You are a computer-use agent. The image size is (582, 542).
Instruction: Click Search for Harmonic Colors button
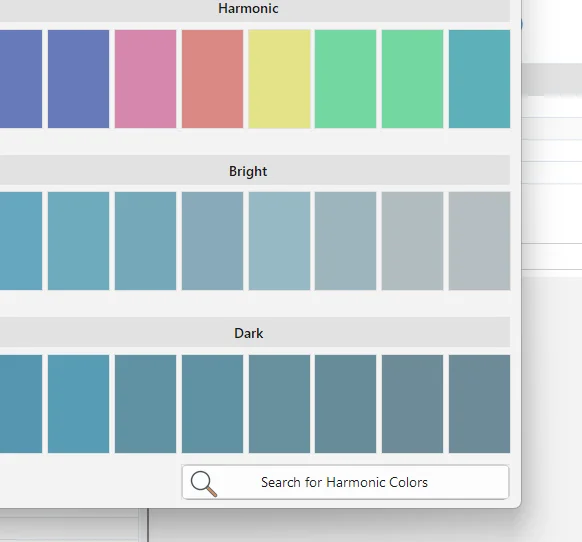(345, 482)
